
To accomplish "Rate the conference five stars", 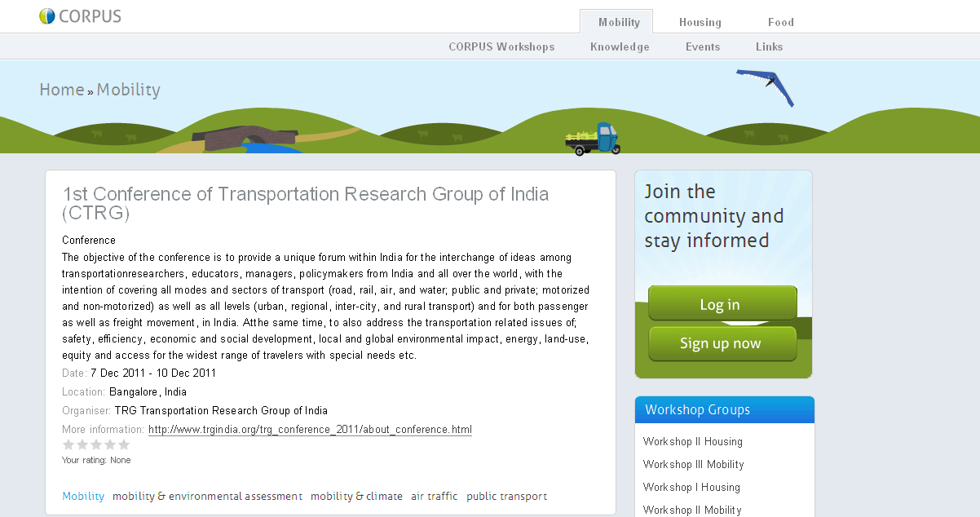I will point(124,445).
